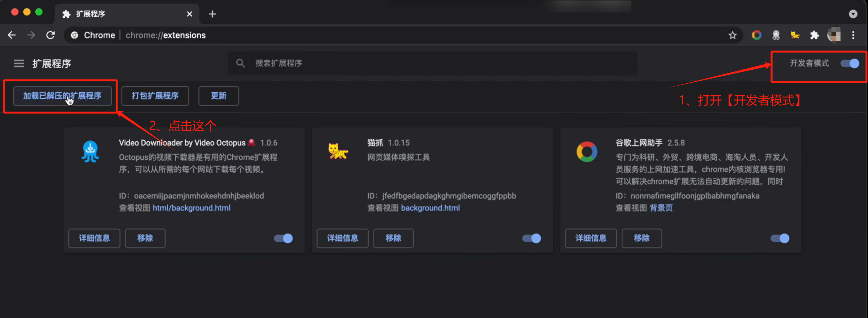Open 详细信息 for 谷歌上网助手
The height and width of the screenshot is (318, 868).
pyautogui.click(x=591, y=238)
